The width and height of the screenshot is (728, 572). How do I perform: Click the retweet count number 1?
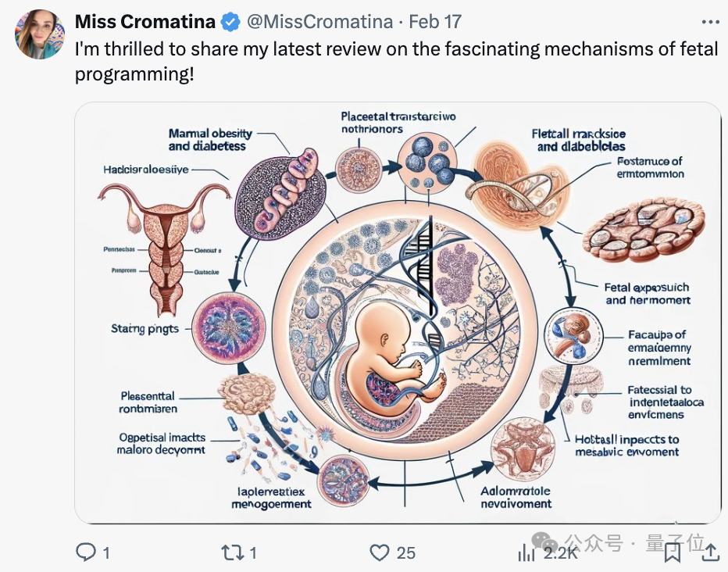coord(253,552)
